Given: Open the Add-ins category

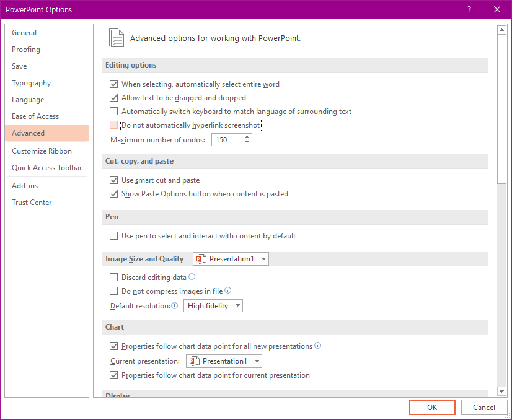Looking at the screenshot, I should click(x=47, y=186).
